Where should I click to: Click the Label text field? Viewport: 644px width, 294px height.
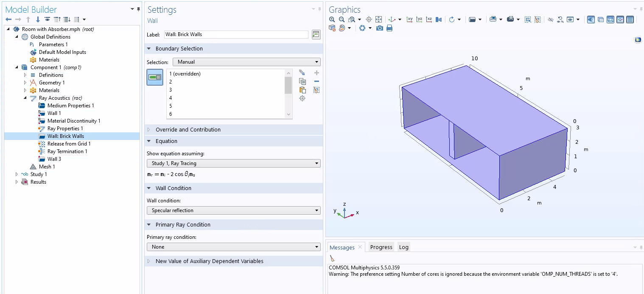point(236,34)
